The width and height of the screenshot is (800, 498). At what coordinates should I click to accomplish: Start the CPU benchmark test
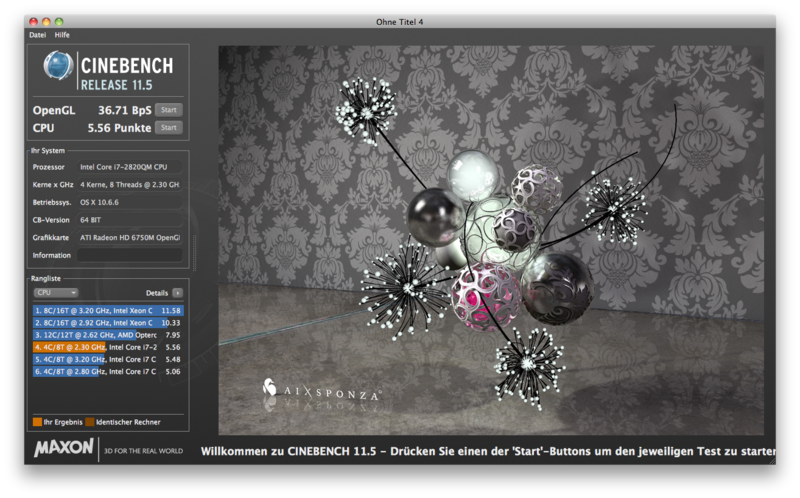[x=168, y=128]
